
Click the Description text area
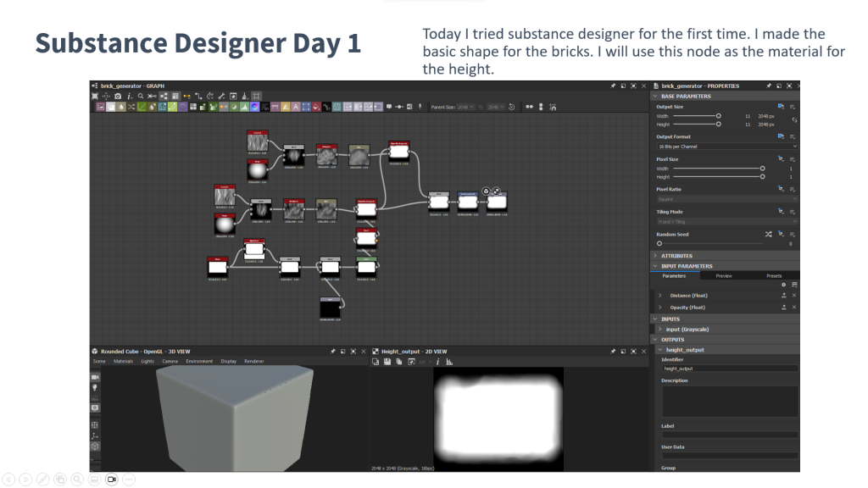pyautogui.click(x=730, y=401)
